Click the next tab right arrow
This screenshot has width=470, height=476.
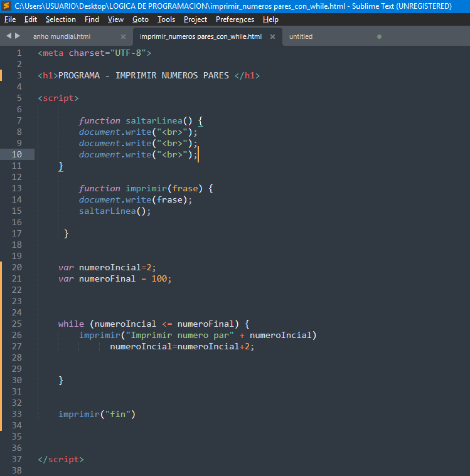(18, 36)
